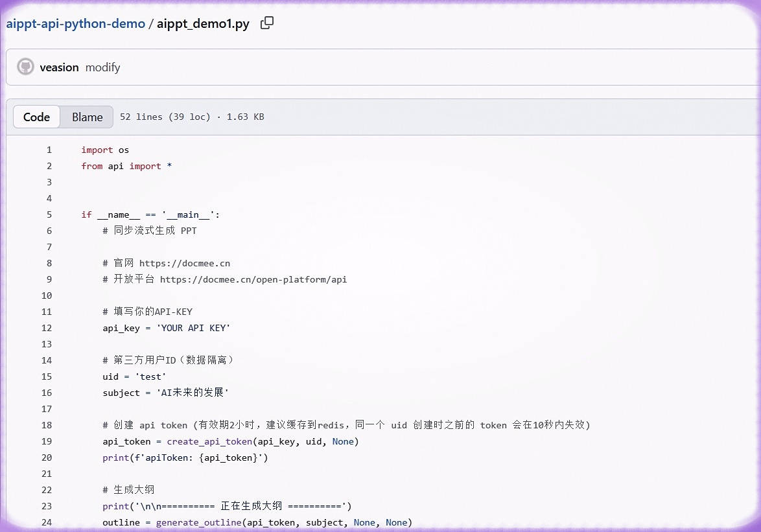The width and height of the screenshot is (761, 532).
Task: Click the print apiToken statement
Action: 185,457
